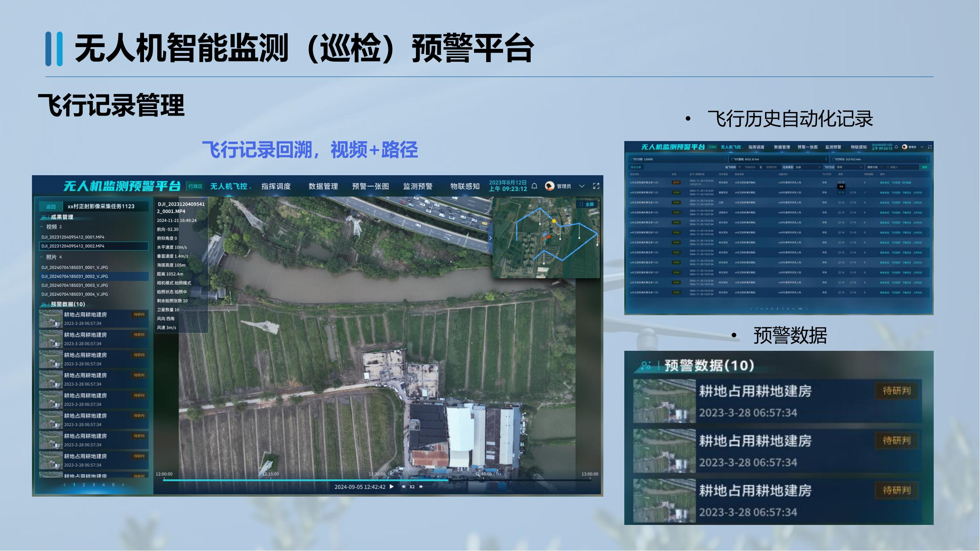Collapse the 照片 file group
Viewport: 980px width, 551px height.
point(42,257)
